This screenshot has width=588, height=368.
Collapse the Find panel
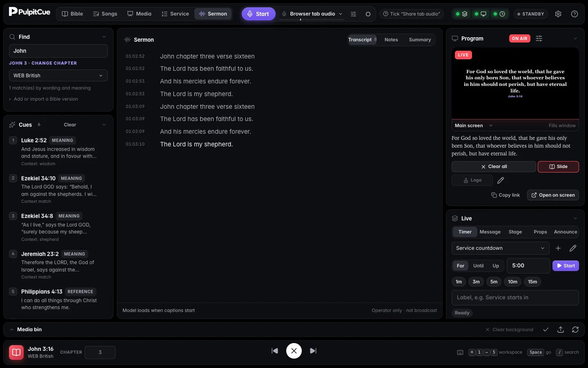104,37
